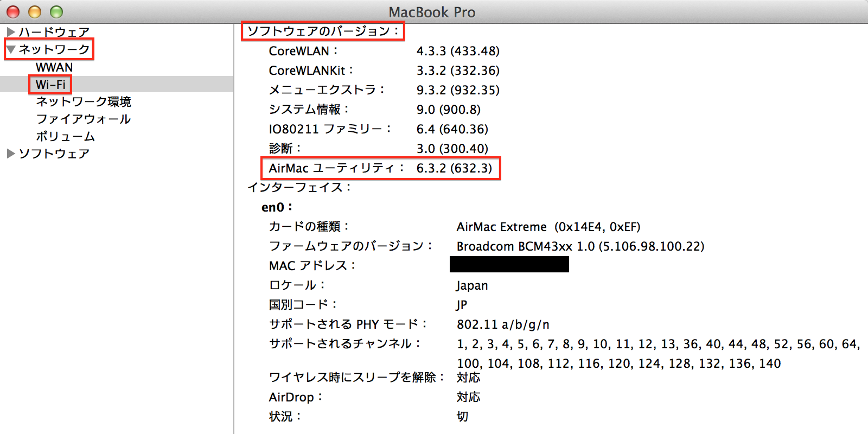This screenshot has width=868, height=434.
Task: Open ネットワーク環境 in the sidebar
Action: point(84,101)
